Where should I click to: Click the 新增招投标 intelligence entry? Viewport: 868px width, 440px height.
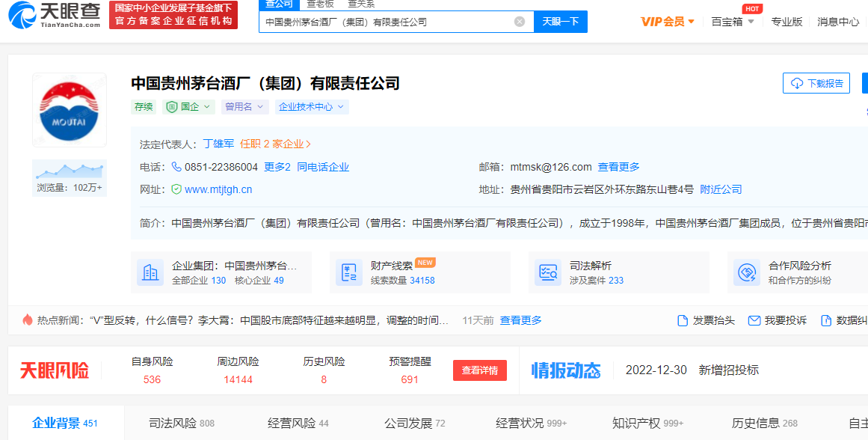728,370
